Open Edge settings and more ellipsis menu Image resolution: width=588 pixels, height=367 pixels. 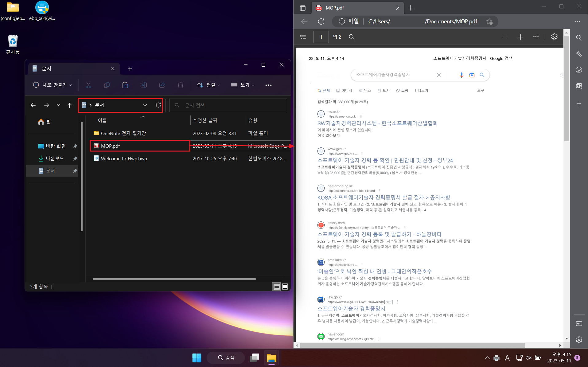(577, 21)
